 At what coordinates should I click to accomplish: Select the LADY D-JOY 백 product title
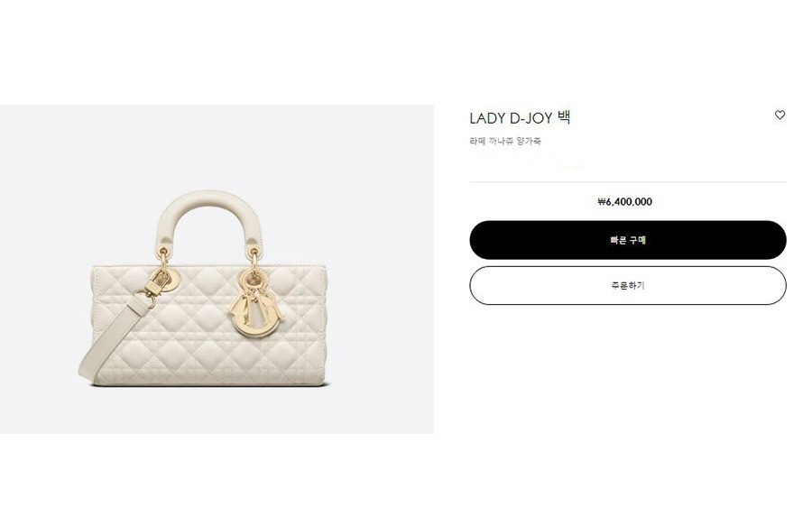click(520, 118)
